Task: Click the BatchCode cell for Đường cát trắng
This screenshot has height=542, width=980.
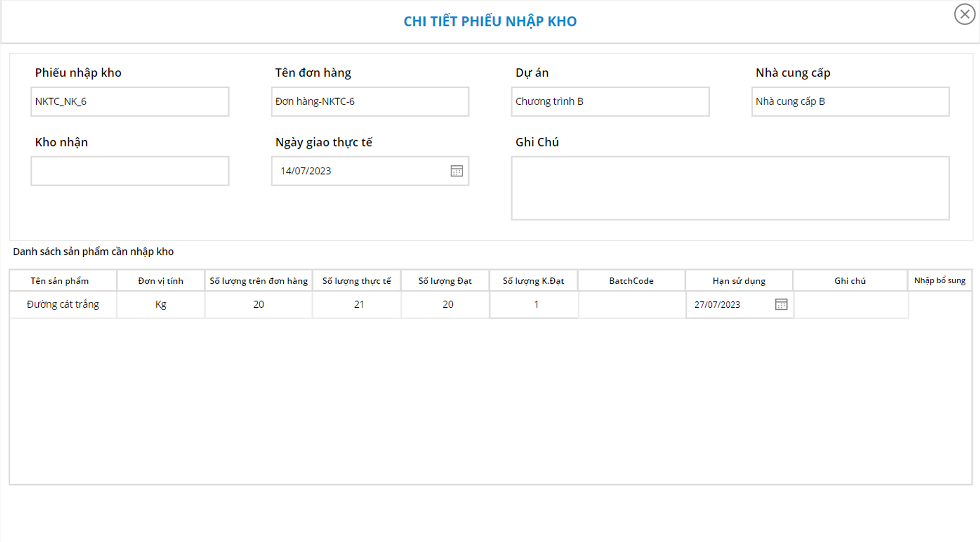Action: [632, 304]
